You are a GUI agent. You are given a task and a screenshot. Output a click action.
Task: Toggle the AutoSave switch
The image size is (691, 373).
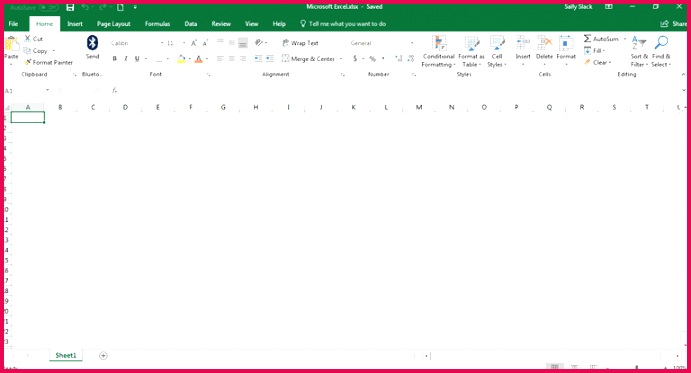click(48, 7)
